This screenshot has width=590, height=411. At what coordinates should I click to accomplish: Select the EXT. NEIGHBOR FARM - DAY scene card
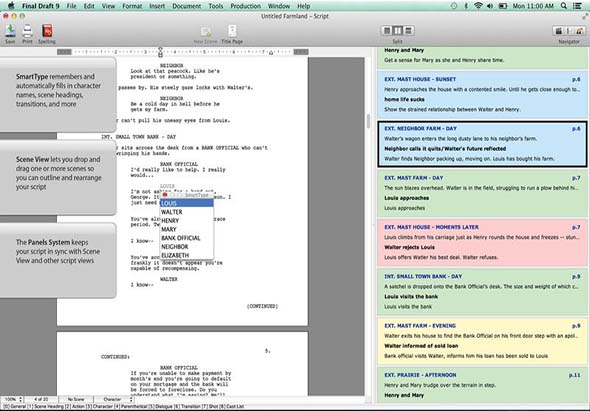pyautogui.click(x=482, y=144)
